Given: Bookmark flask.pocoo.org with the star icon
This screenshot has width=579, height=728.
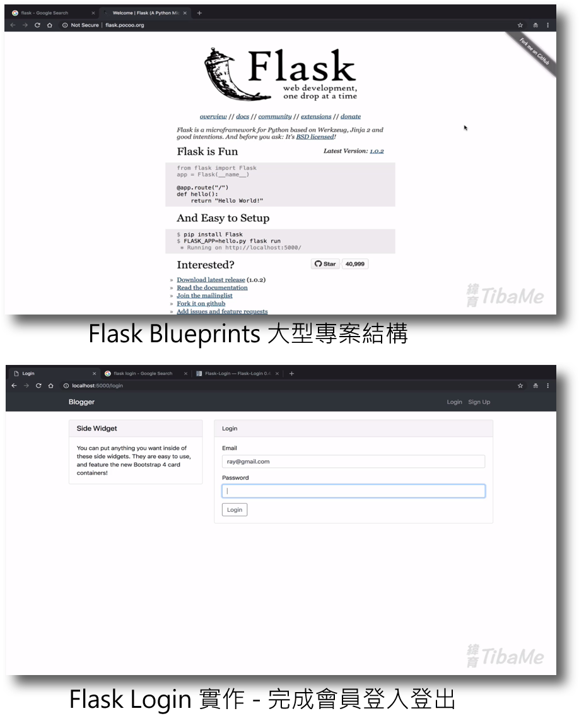Looking at the screenshot, I should click(x=520, y=25).
